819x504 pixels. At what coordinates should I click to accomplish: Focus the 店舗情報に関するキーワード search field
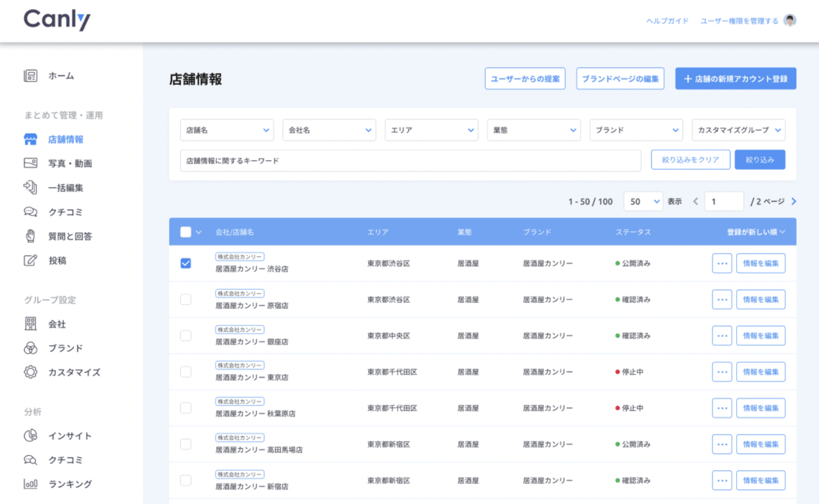pos(410,161)
